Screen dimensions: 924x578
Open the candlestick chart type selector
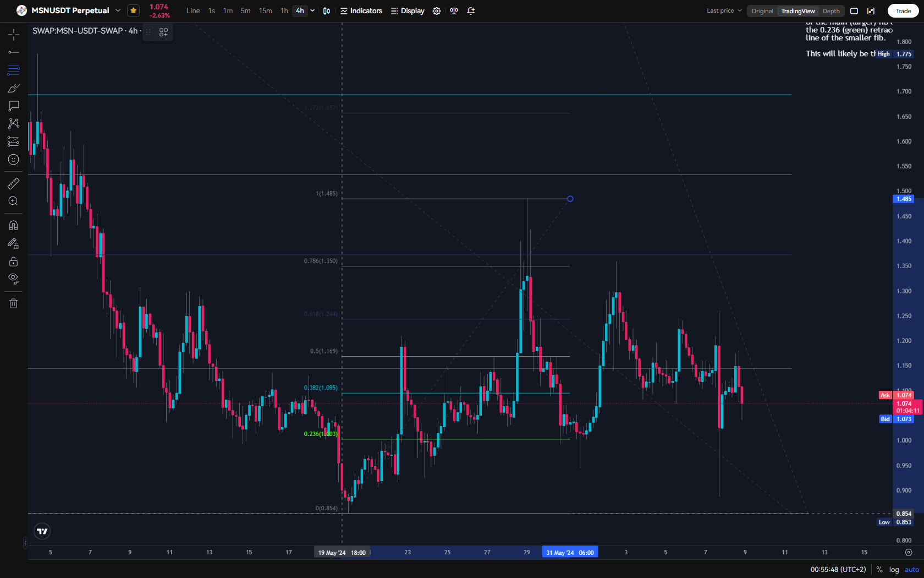pos(327,11)
